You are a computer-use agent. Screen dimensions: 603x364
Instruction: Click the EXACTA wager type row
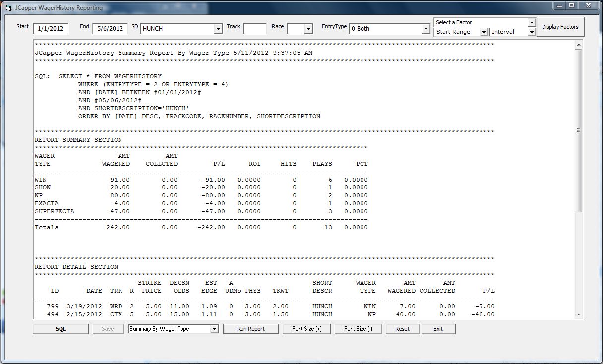tap(201, 203)
